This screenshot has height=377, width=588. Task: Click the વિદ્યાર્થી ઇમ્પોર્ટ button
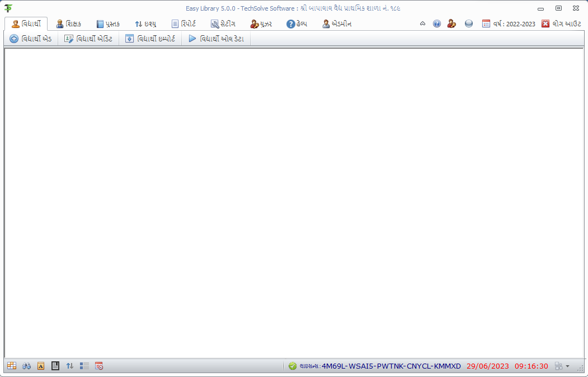[150, 39]
